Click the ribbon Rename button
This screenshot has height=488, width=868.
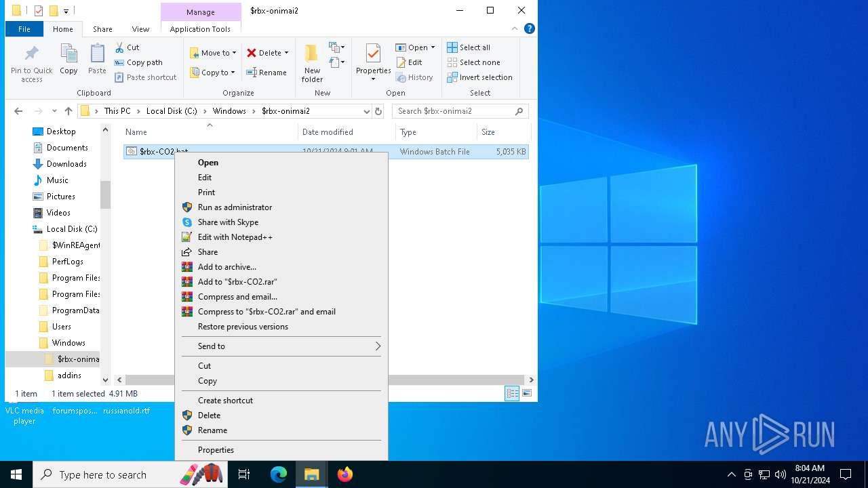267,73
